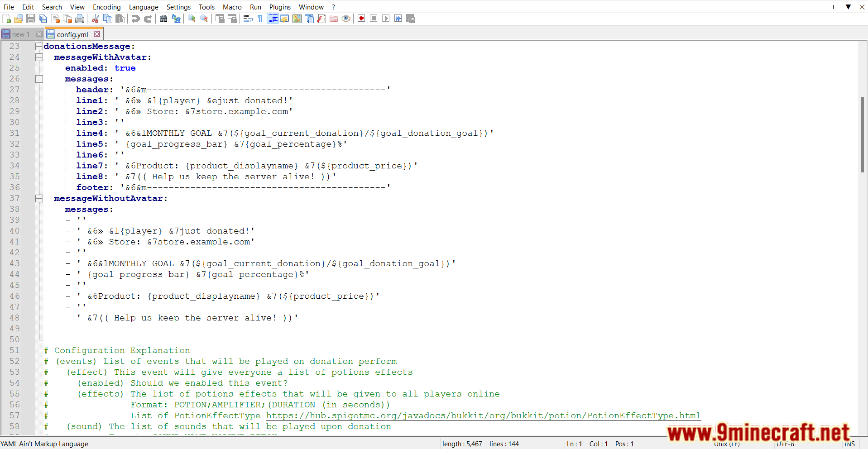Play back the recorded macro icon

point(386,19)
